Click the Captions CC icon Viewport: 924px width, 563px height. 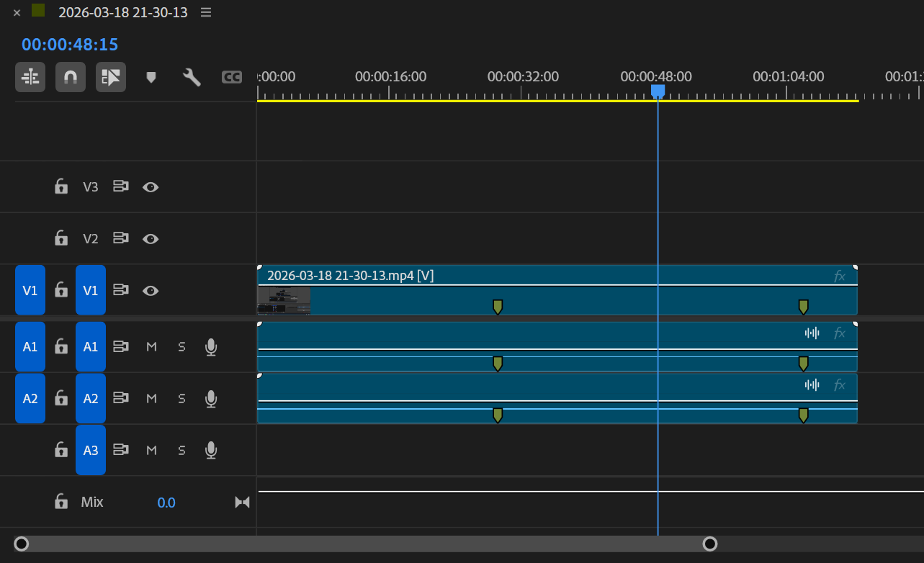232,77
